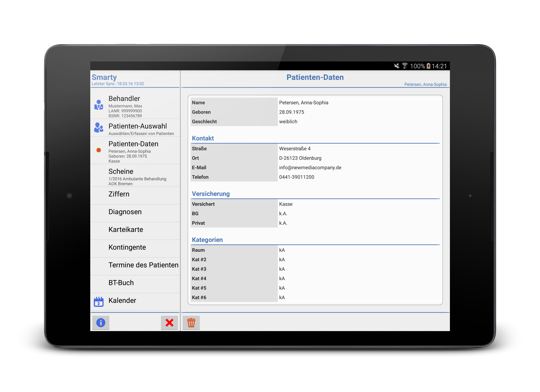Image resolution: width=540 pixels, height=392 pixels.
Task: Click the Versichert value Kasse
Action: (286, 204)
